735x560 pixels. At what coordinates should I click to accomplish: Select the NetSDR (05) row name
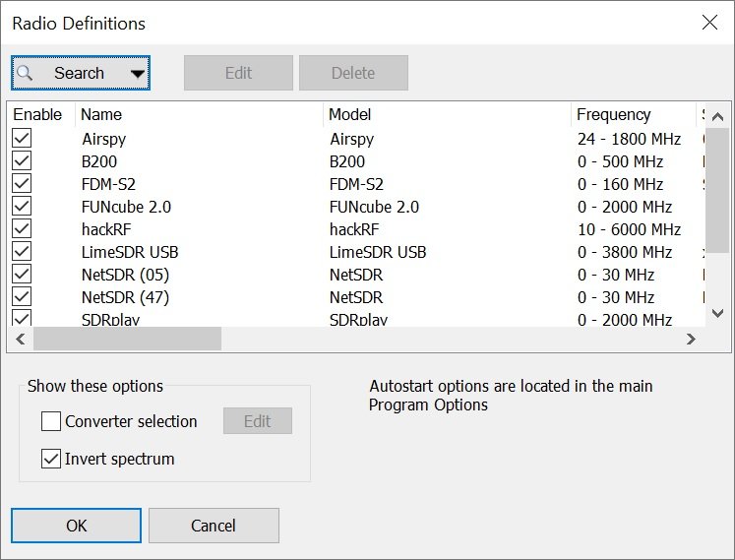click(x=125, y=275)
